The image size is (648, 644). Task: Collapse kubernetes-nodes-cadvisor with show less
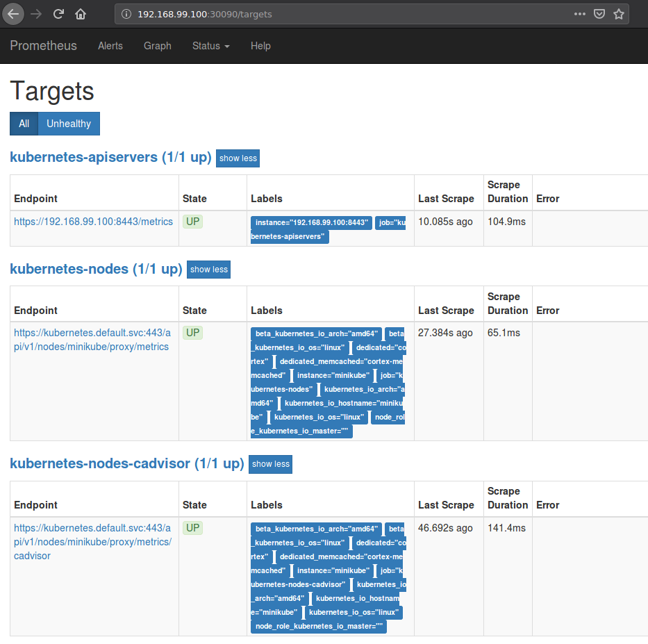point(270,464)
